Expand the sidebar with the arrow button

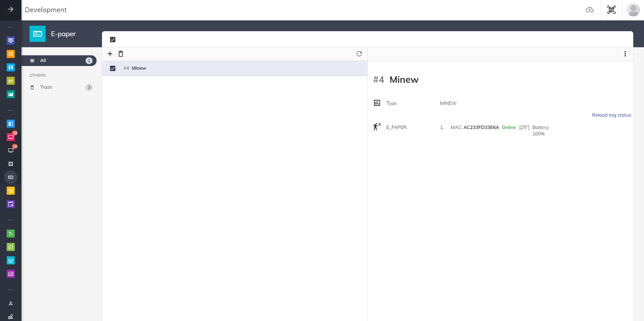point(11,9)
